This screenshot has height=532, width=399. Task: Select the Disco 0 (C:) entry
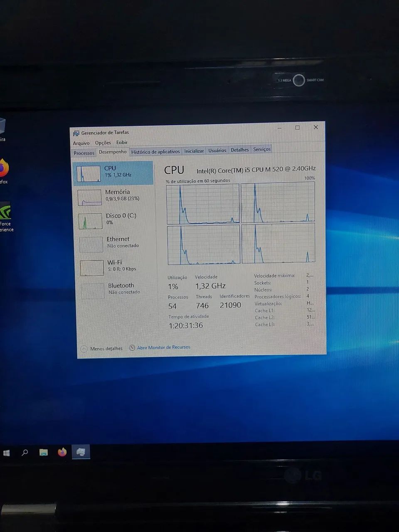coord(115,220)
